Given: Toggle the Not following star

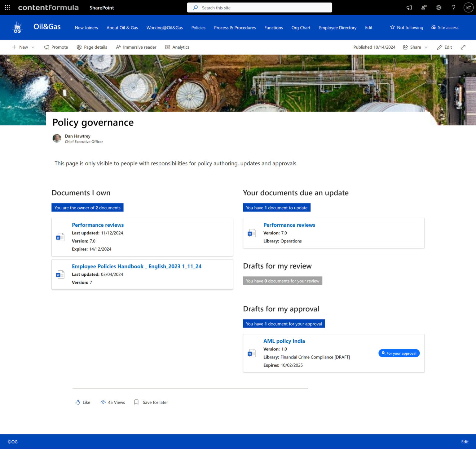Looking at the screenshot, I should pos(406,28).
